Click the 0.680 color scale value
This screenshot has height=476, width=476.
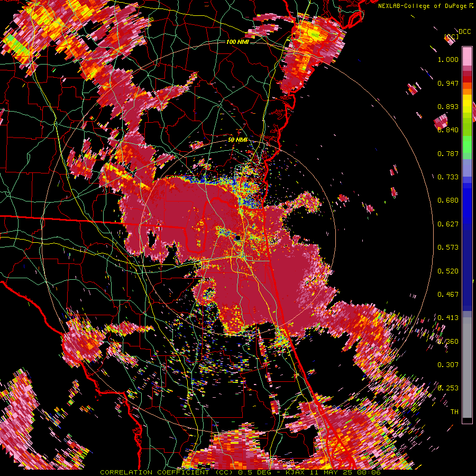click(448, 200)
